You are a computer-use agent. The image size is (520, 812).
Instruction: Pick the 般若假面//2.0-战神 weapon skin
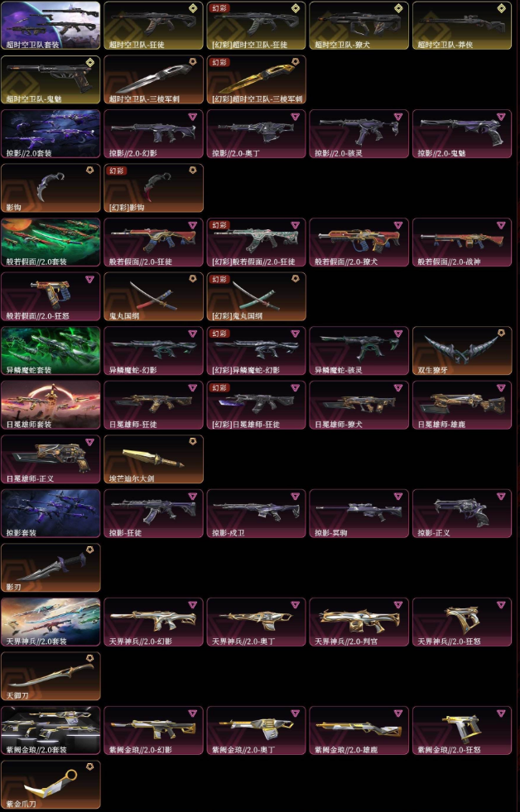(x=462, y=243)
